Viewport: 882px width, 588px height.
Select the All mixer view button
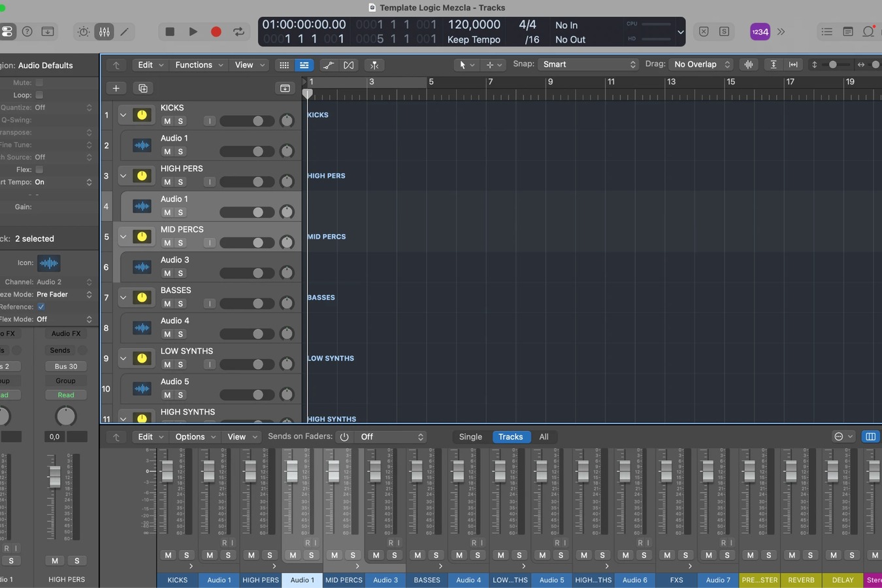click(544, 436)
